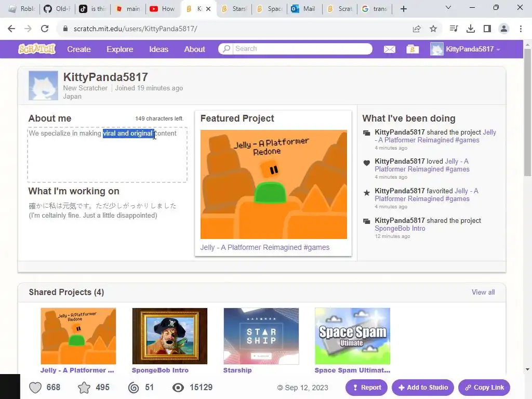Open the Messages envelope icon
532x399 pixels.
click(x=390, y=49)
